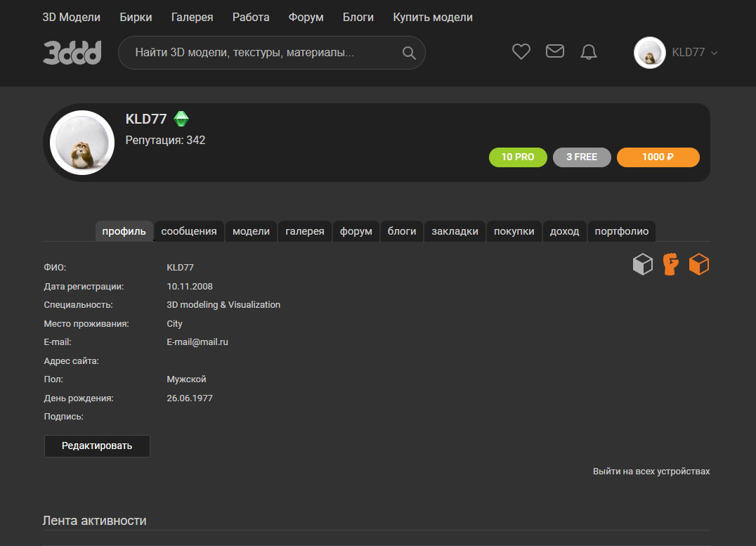
Task: Open the портфолио tab
Action: pos(622,231)
